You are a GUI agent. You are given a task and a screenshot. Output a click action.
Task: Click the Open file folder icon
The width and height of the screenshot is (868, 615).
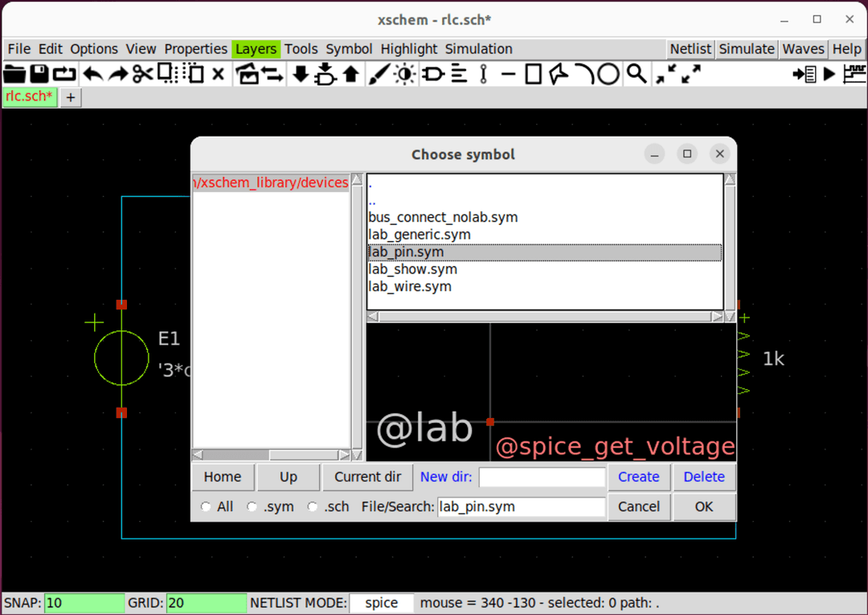[x=14, y=75]
